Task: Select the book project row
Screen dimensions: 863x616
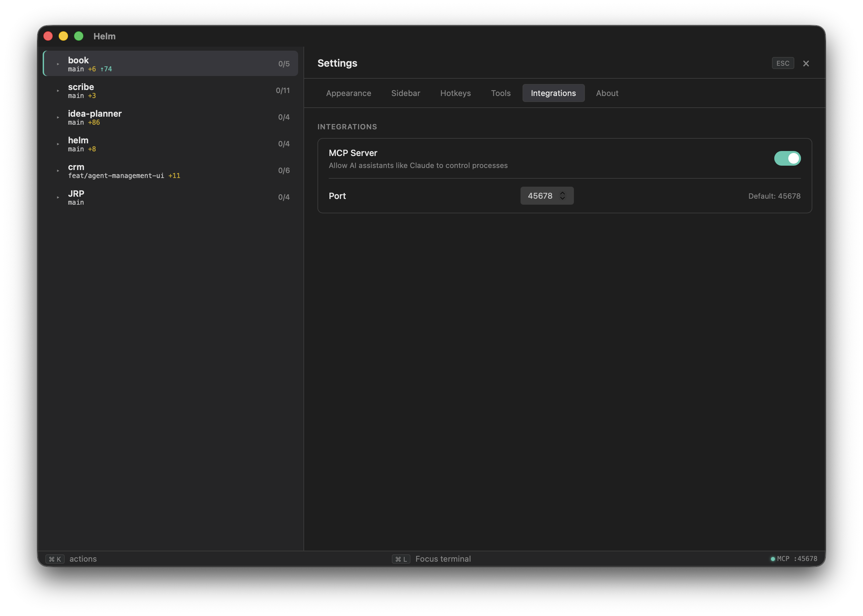Action: coord(170,64)
